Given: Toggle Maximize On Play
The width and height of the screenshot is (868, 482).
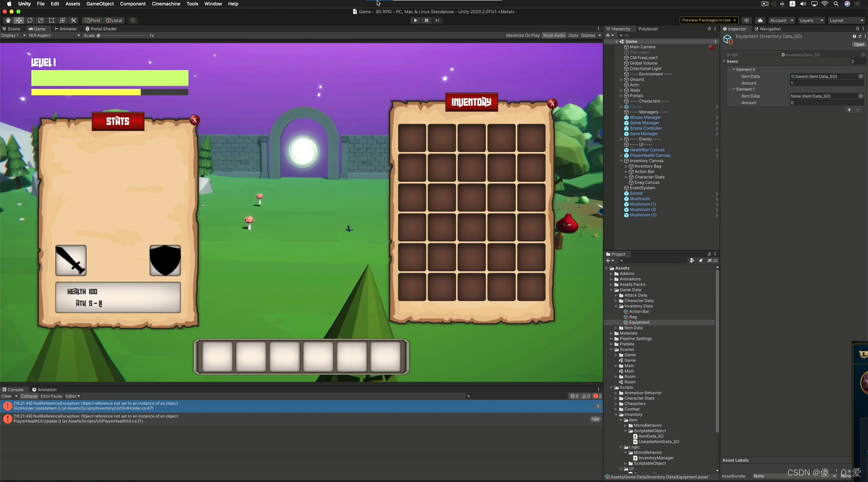Looking at the screenshot, I should coord(523,35).
